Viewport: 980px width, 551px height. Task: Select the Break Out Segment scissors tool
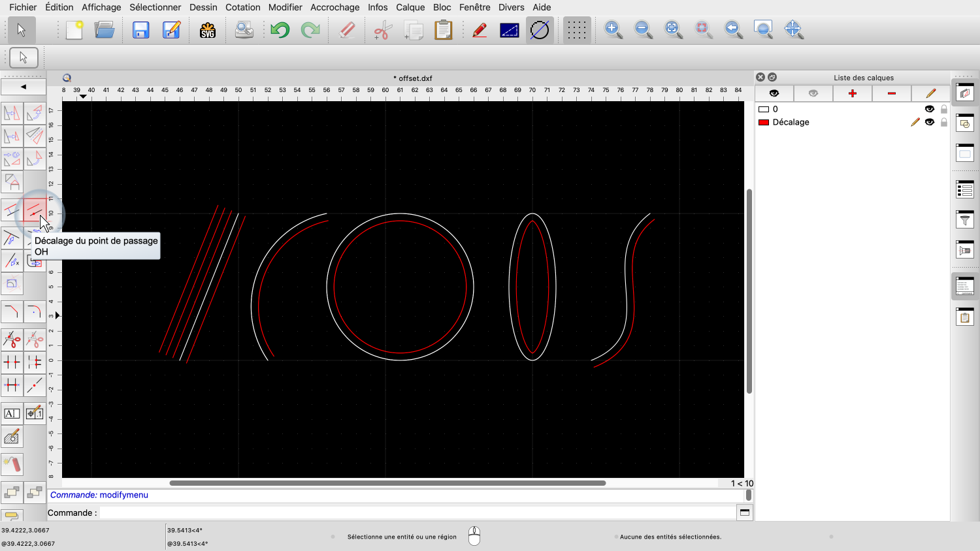tap(12, 339)
